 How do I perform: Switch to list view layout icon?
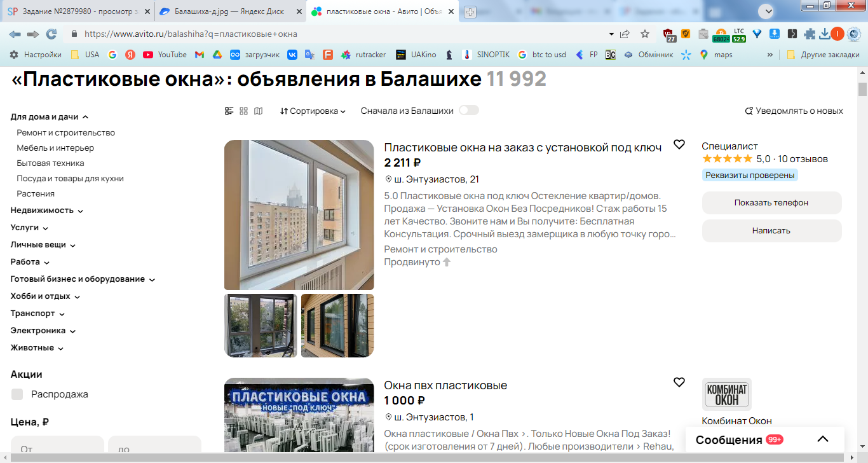[229, 111]
